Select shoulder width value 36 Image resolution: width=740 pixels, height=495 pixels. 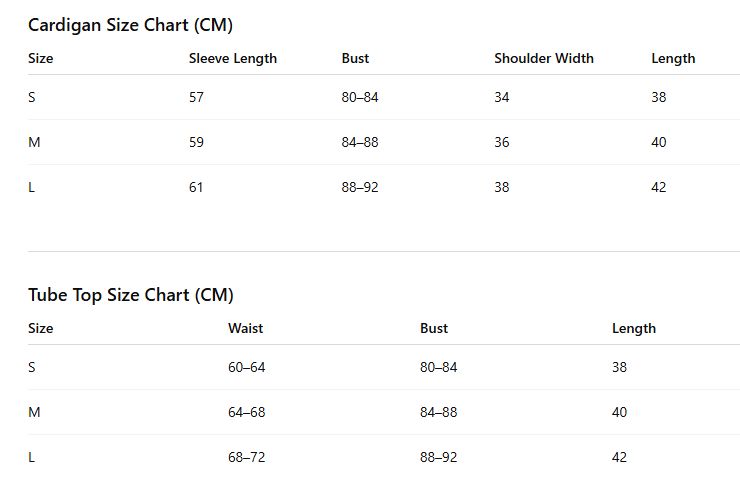pos(502,142)
